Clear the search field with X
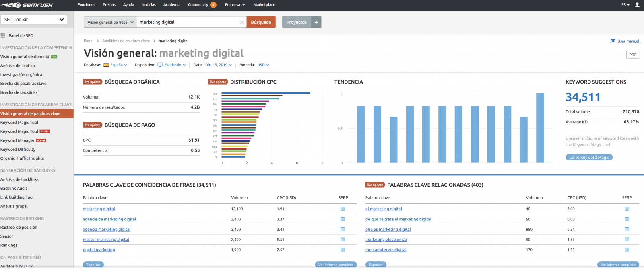The height and width of the screenshot is (271, 644). click(242, 23)
